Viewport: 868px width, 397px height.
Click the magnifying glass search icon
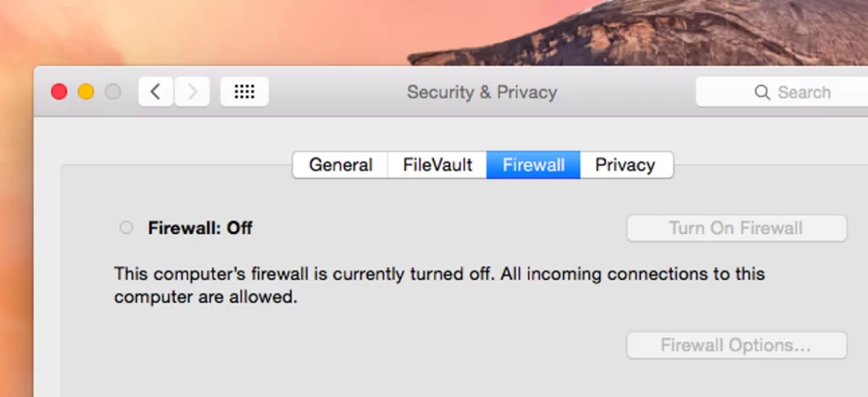pos(762,92)
